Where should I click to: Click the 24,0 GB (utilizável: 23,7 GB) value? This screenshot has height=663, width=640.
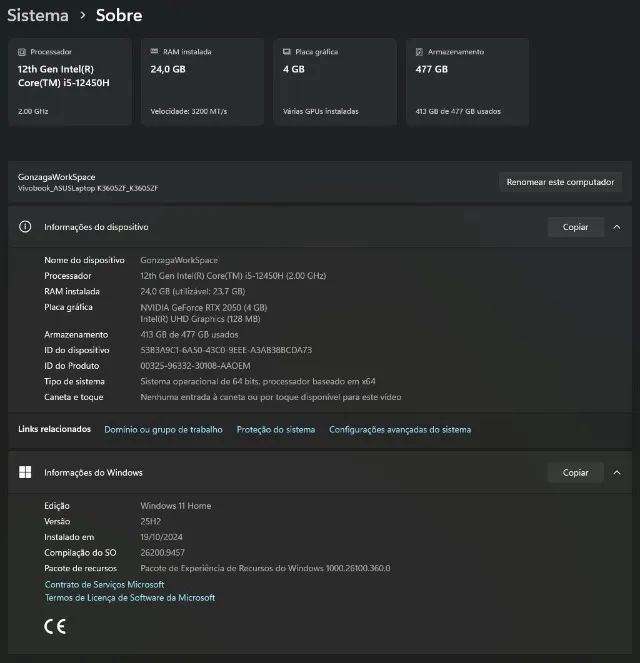193,291
